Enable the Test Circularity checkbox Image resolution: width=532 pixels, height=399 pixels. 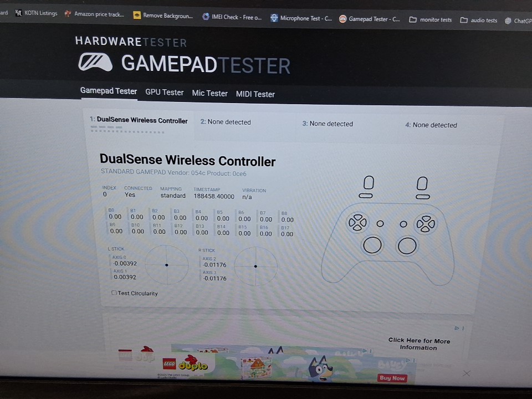(x=114, y=293)
